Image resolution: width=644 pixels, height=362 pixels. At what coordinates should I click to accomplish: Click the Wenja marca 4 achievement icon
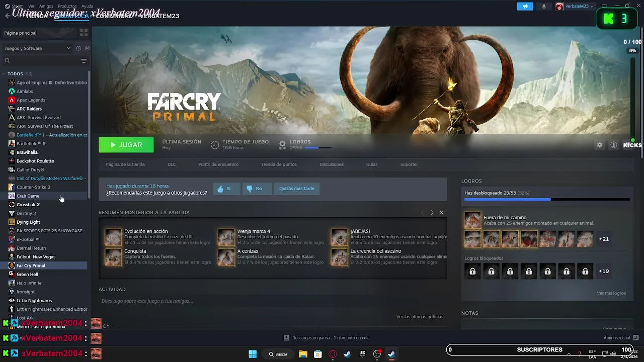[x=226, y=237]
